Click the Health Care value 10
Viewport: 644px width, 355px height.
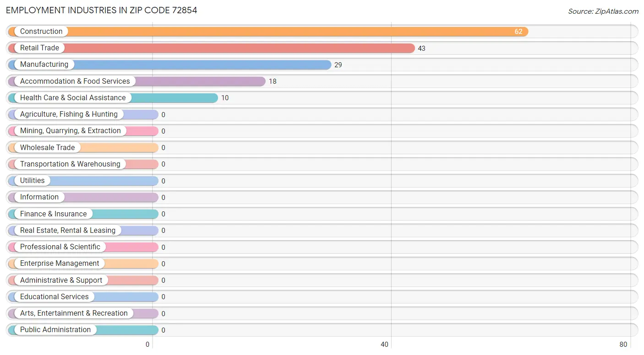(225, 98)
